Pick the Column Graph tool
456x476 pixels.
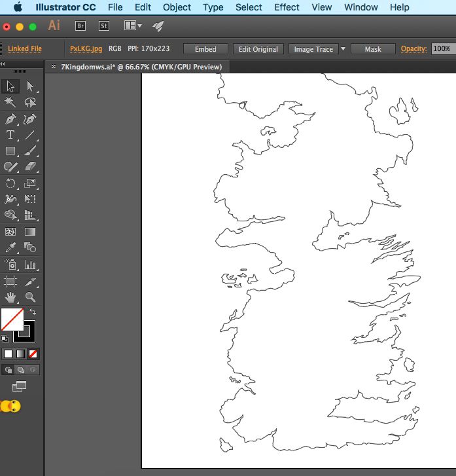click(x=29, y=265)
